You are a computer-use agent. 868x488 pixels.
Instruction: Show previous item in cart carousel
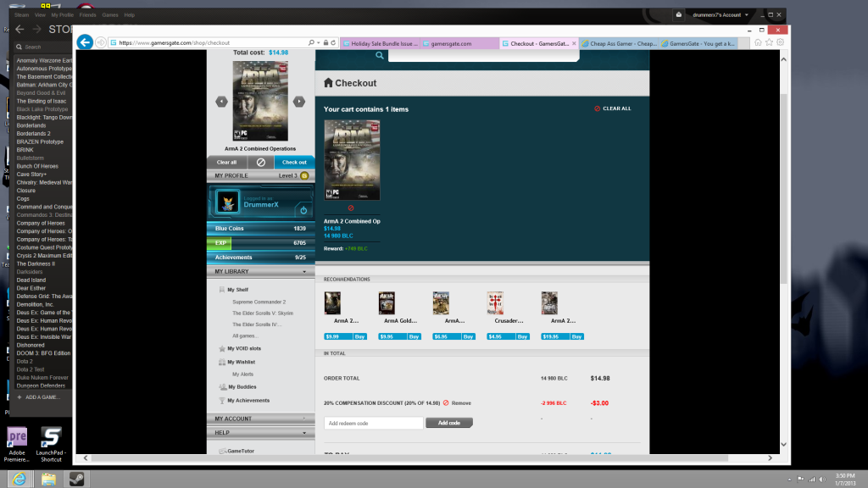221,102
